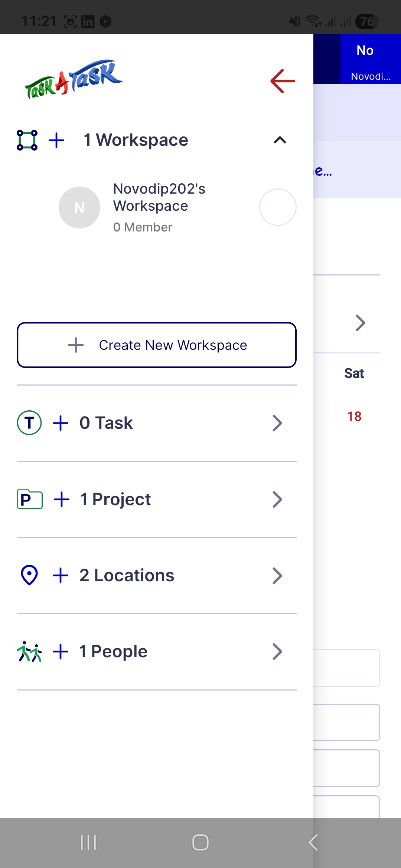Click the N workspace avatar

[79, 207]
